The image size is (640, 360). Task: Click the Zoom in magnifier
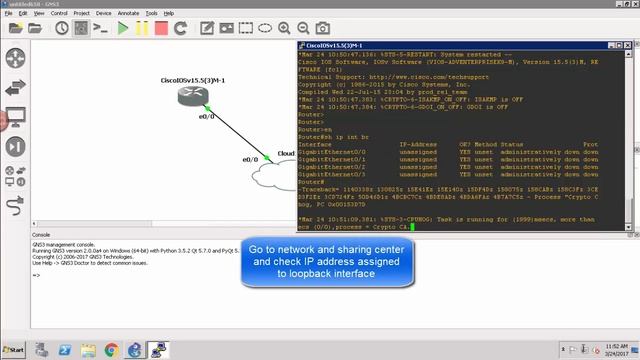(284, 28)
